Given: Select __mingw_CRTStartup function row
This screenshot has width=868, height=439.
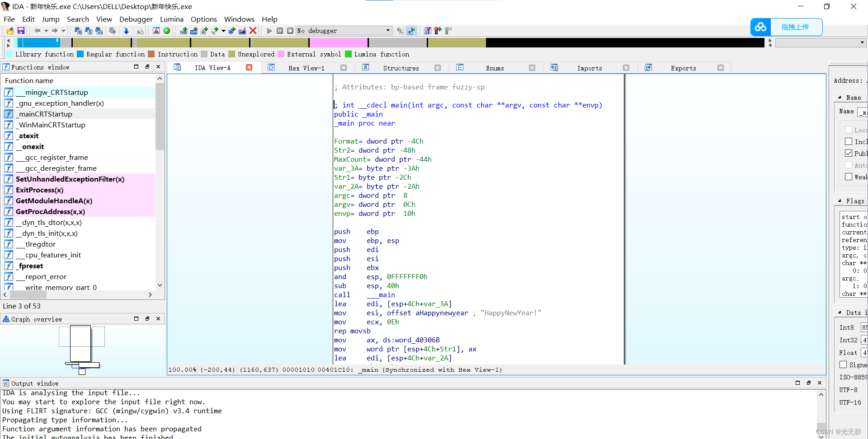Looking at the screenshot, I should pyautogui.click(x=79, y=92).
